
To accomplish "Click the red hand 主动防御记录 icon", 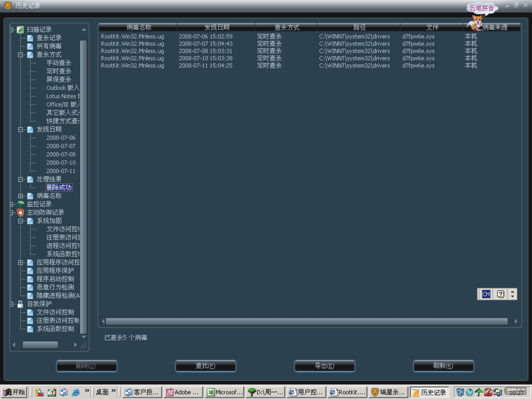I will [x=21, y=212].
